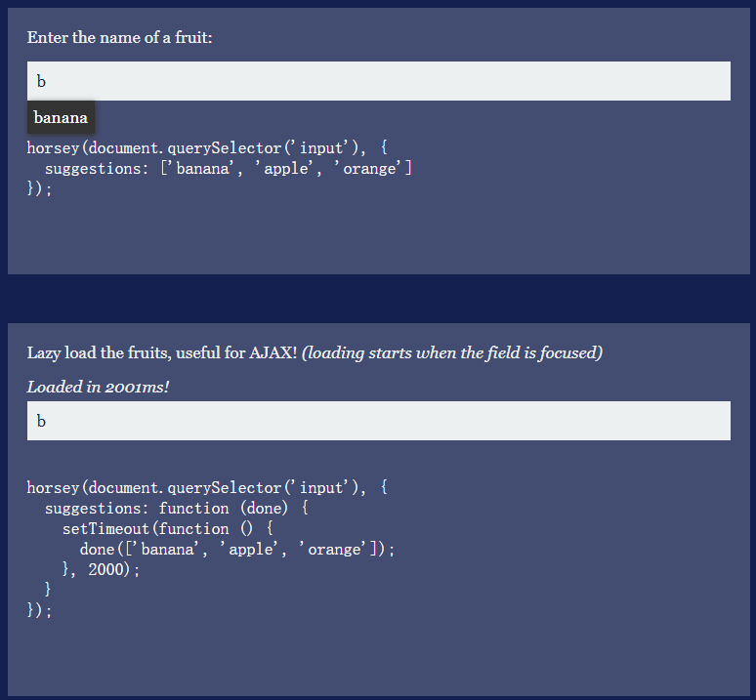
Task: Click the '(loading starts when the field is focused)' text
Action: [x=452, y=352]
